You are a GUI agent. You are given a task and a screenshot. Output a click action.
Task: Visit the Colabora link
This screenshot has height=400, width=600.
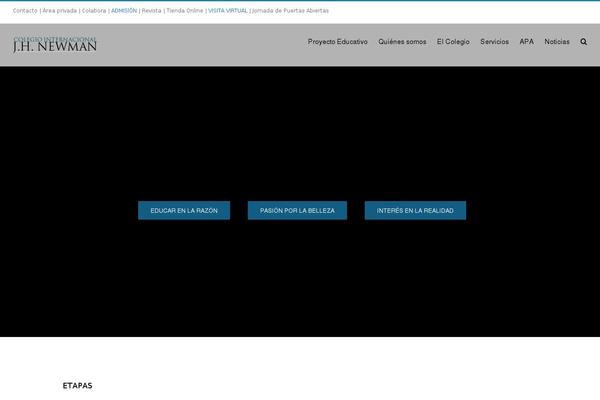coord(94,10)
